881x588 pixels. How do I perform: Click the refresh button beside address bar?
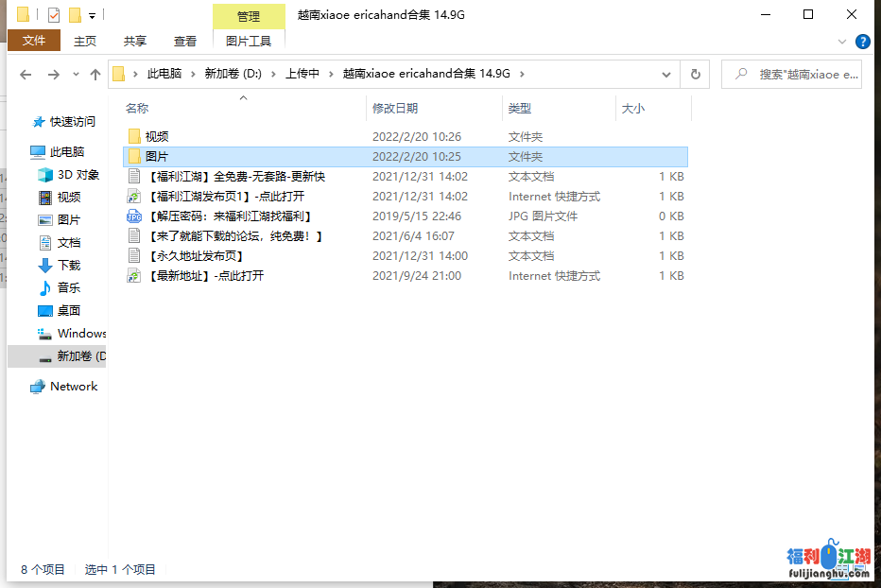(x=696, y=75)
